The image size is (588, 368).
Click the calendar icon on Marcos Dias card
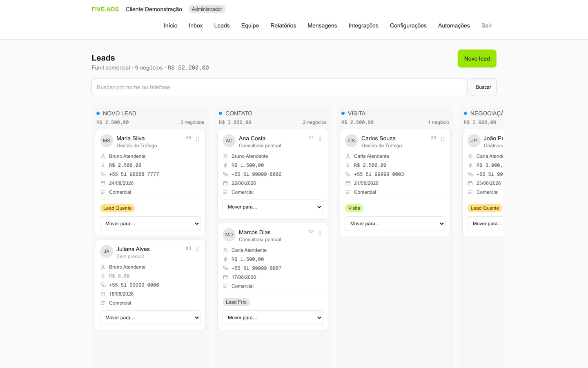tap(225, 277)
